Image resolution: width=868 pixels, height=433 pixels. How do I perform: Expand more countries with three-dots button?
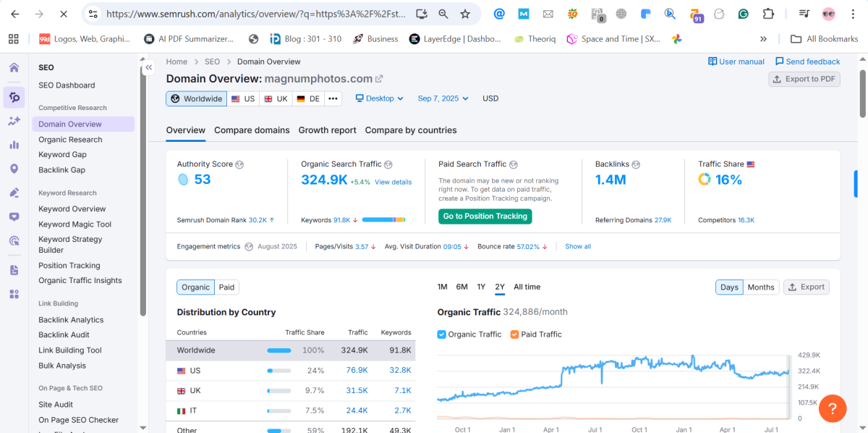click(333, 98)
